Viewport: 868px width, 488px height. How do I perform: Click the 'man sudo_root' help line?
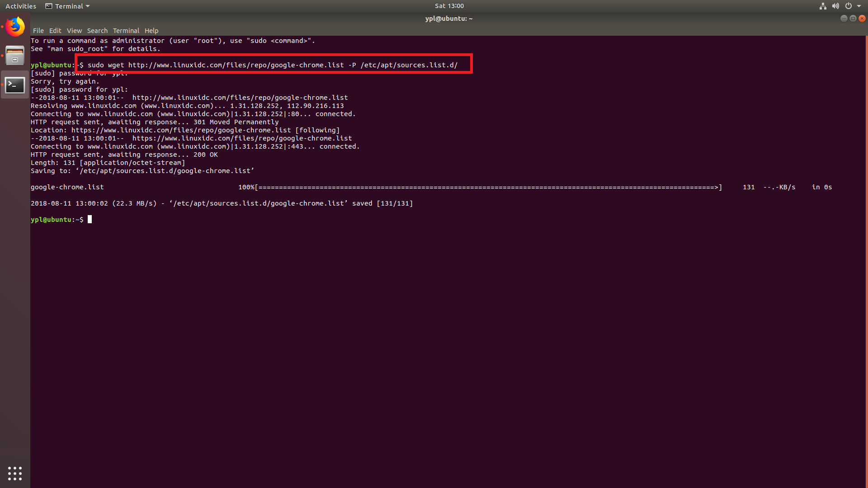95,49
